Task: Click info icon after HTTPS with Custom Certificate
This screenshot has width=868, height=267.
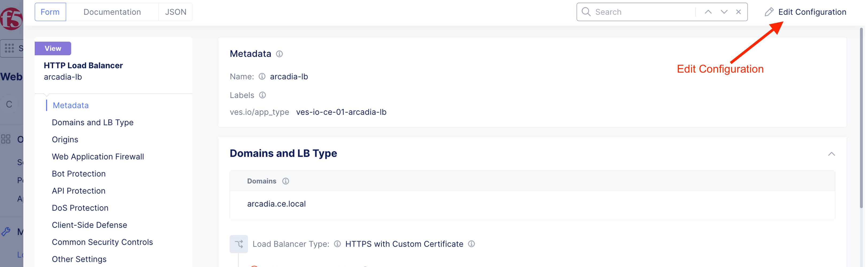Action: (x=471, y=244)
